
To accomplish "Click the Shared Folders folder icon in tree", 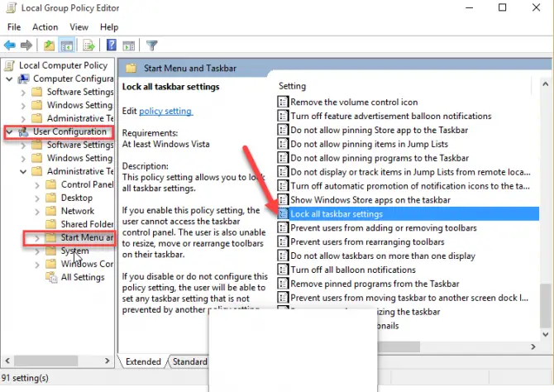I will point(51,224).
